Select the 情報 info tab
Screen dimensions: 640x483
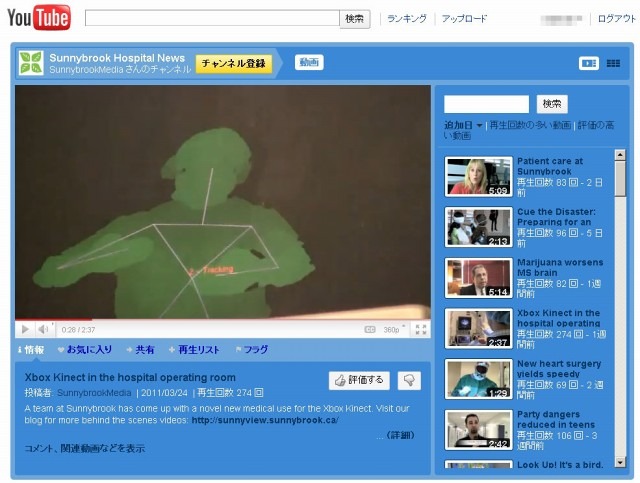(31, 350)
